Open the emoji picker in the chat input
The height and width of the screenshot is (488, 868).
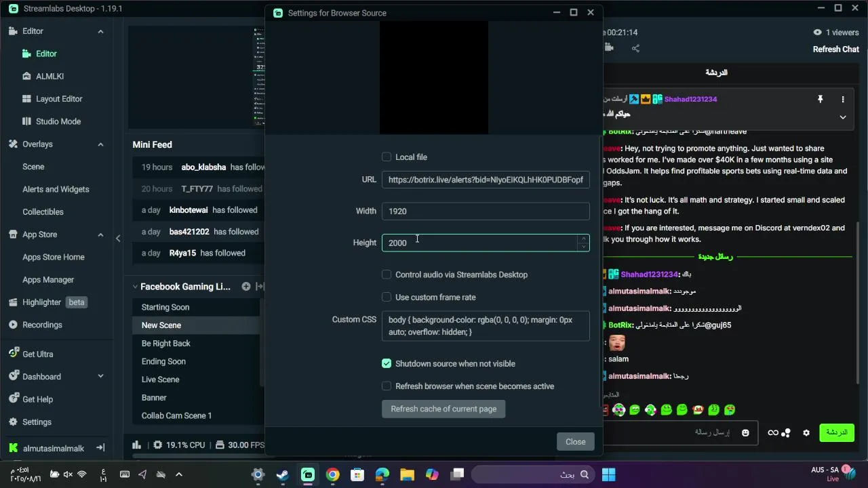(x=745, y=432)
